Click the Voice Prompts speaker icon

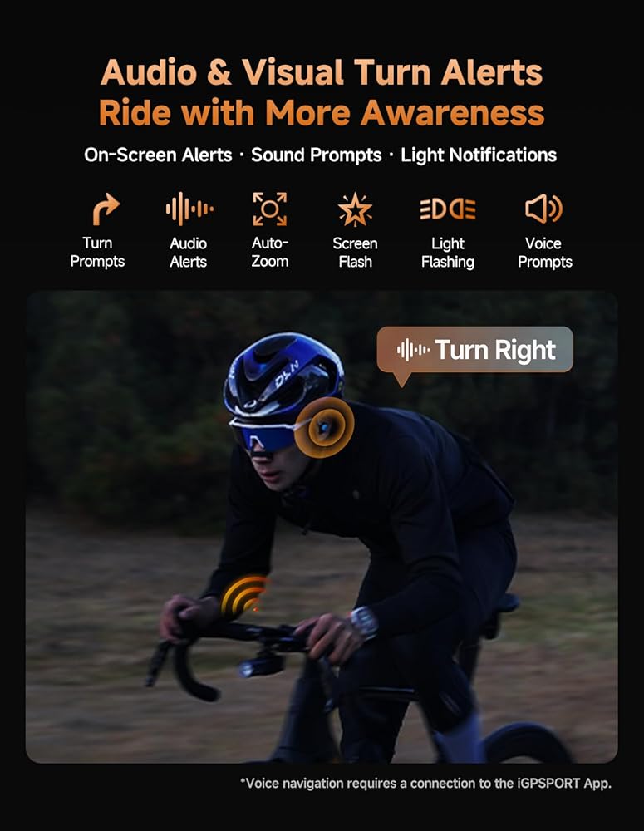543,209
